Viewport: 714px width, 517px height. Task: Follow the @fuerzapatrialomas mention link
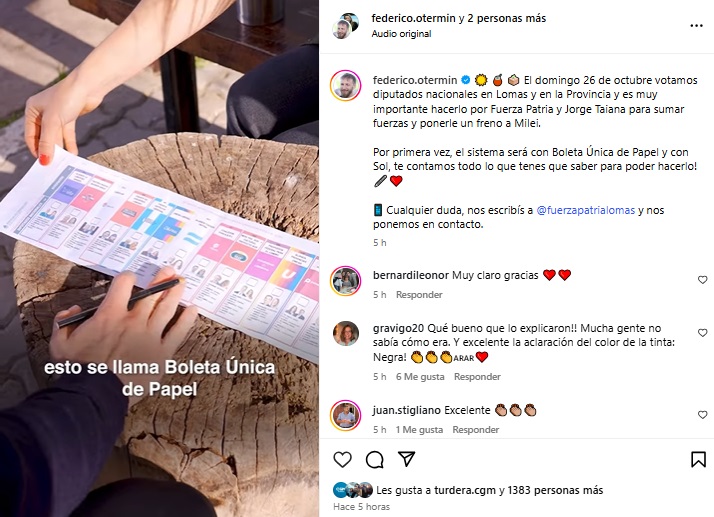click(x=586, y=210)
